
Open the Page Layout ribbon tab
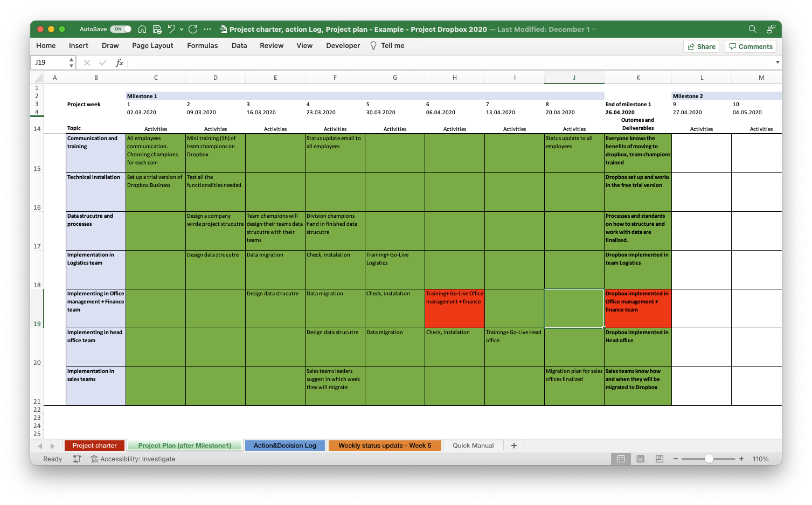coord(152,46)
